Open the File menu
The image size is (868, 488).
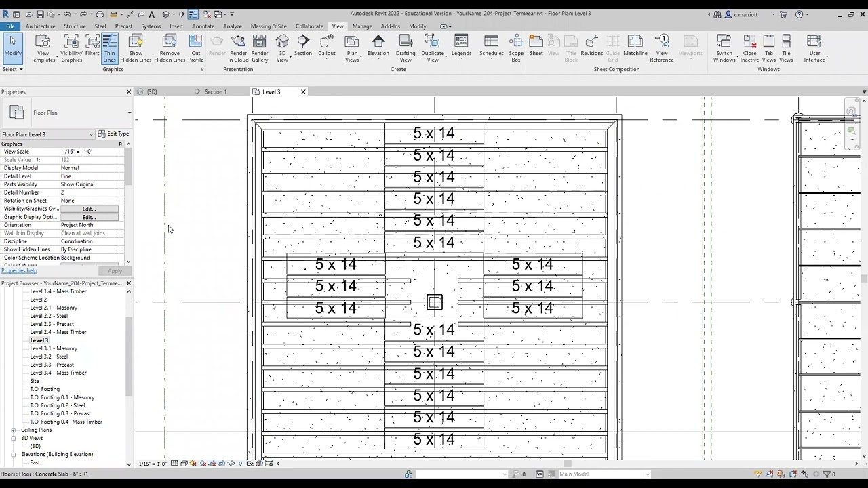point(10,26)
